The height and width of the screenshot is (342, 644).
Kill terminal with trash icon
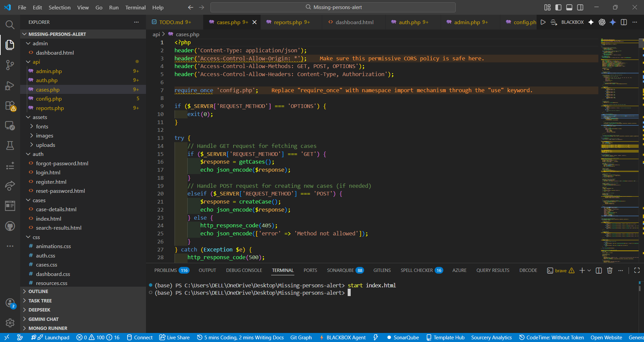pos(610,271)
